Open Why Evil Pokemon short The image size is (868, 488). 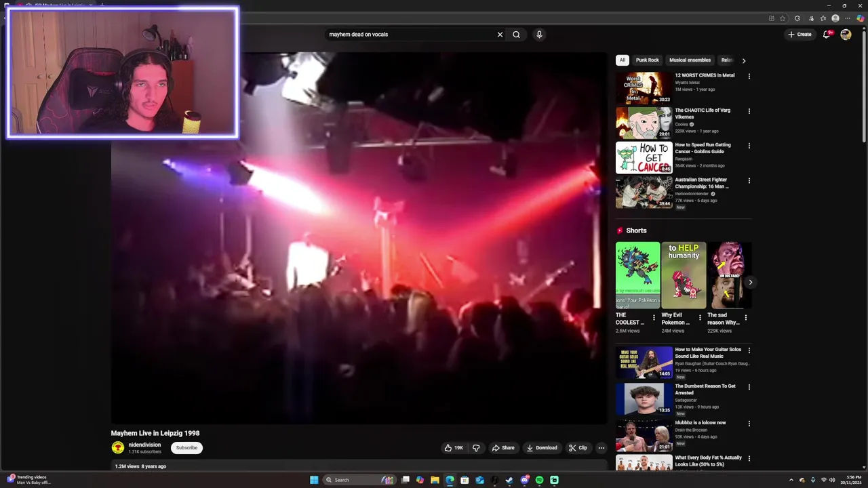pyautogui.click(x=684, y=276)
